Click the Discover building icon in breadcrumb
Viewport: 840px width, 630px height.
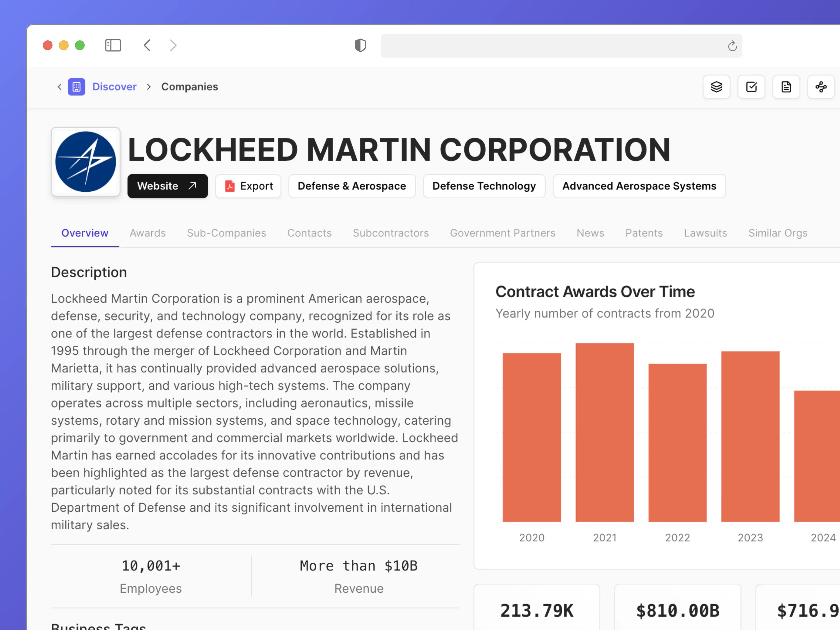[x=77, y=87]
